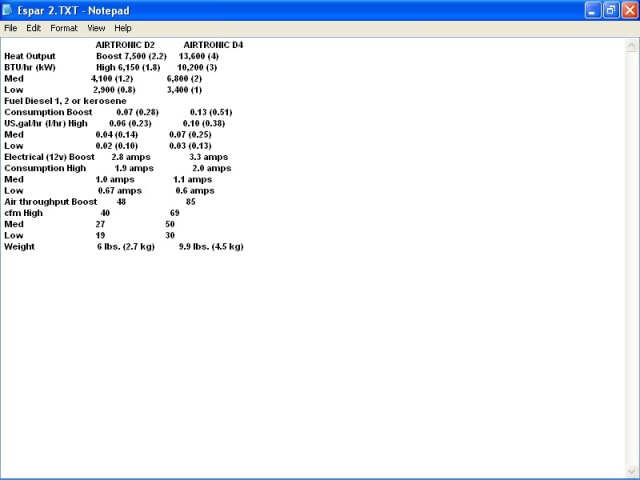Click the Notepad icon in title bar
Screen dimensions: 640x480
pos(7,10)
